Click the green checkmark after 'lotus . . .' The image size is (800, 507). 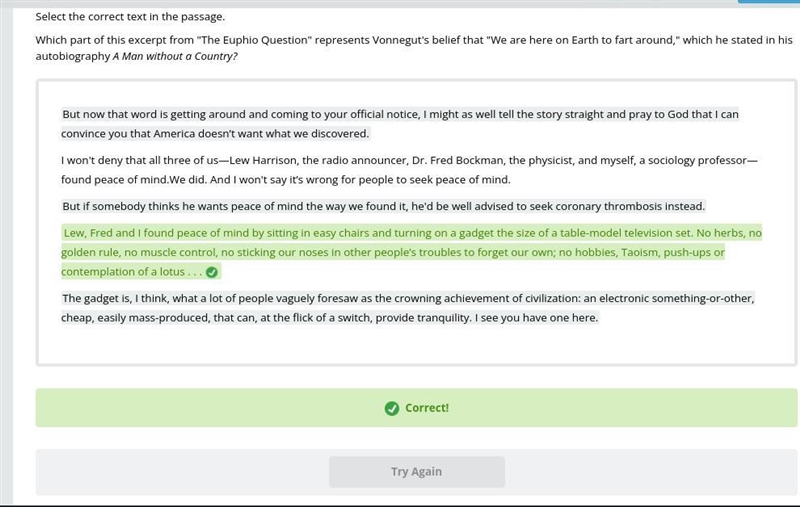(212, 272)
